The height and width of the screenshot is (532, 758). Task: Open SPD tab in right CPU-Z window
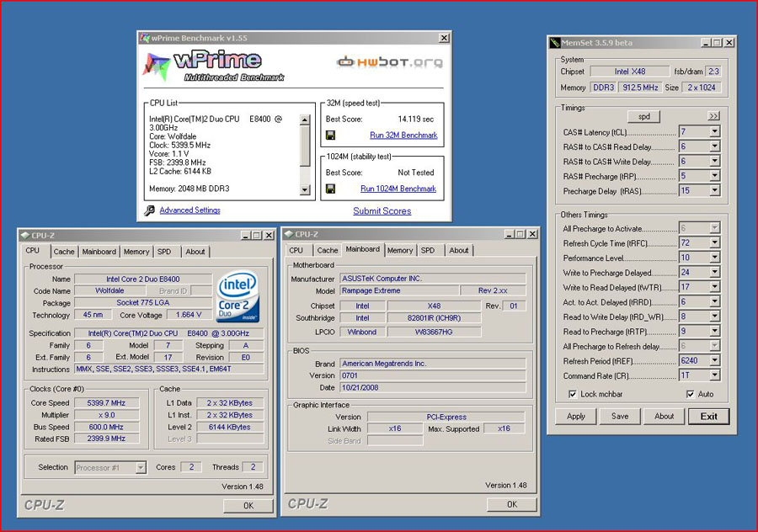[x=428, y=250]
